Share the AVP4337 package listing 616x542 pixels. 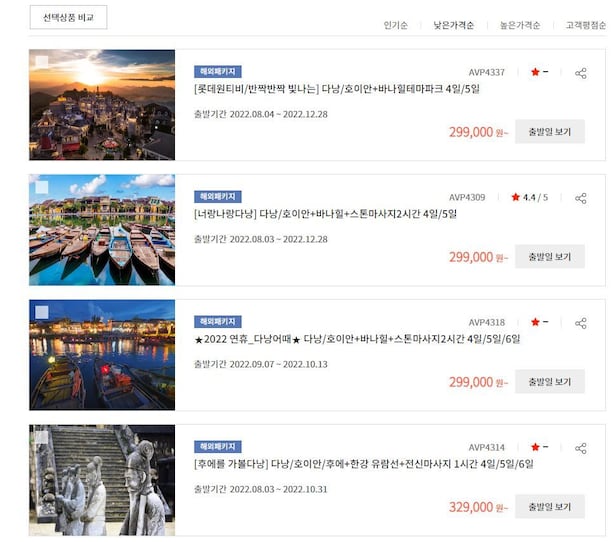click(581, 73)
